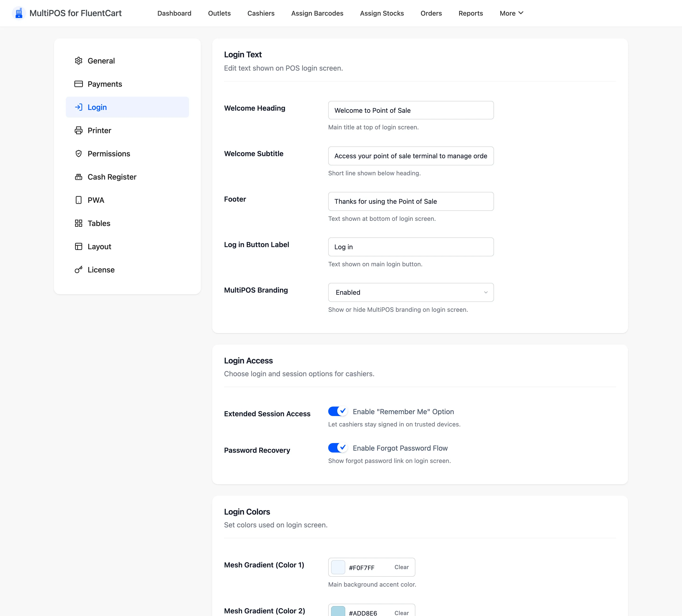Click the Tables grid icon

pyautogui.click(x=78, y=223)
